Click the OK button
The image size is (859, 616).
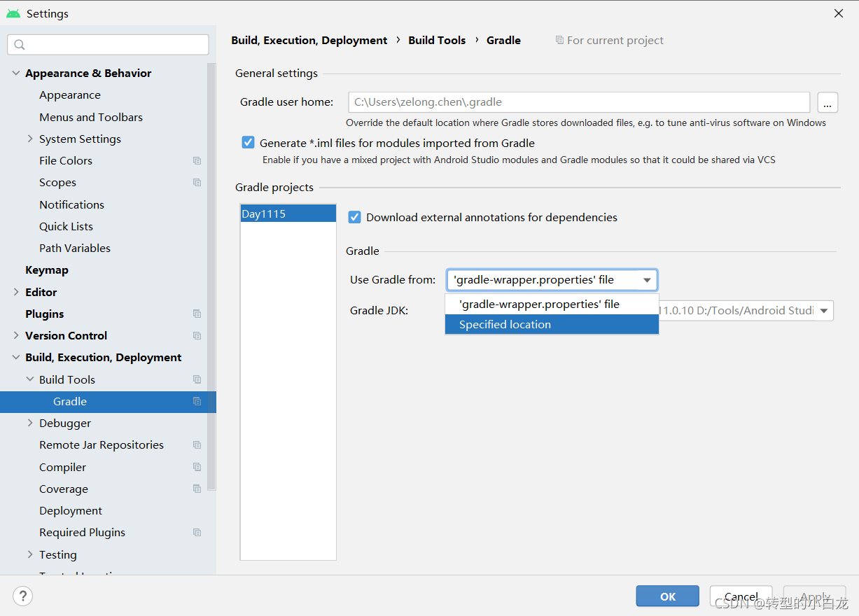[666, 596]
